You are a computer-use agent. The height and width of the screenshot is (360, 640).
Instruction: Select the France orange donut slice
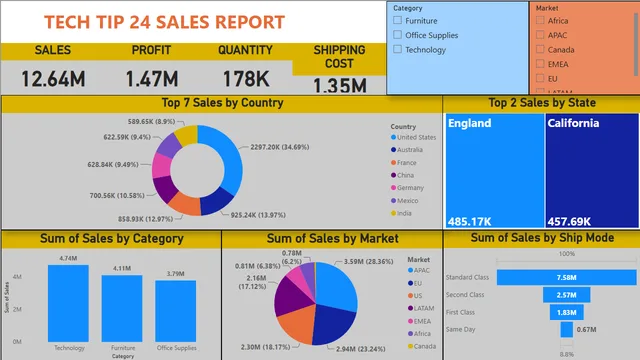click(186, 203)
